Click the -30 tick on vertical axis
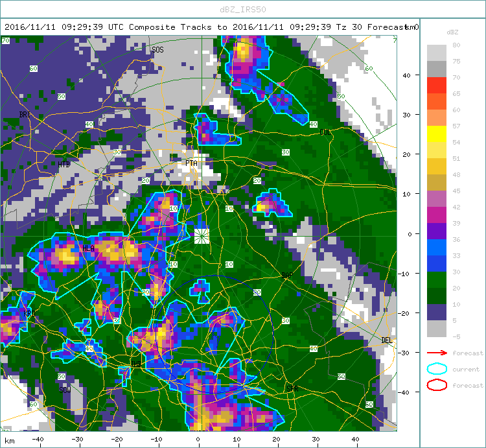The height and width of the screenshot is (448, 486). coord(405,353)
